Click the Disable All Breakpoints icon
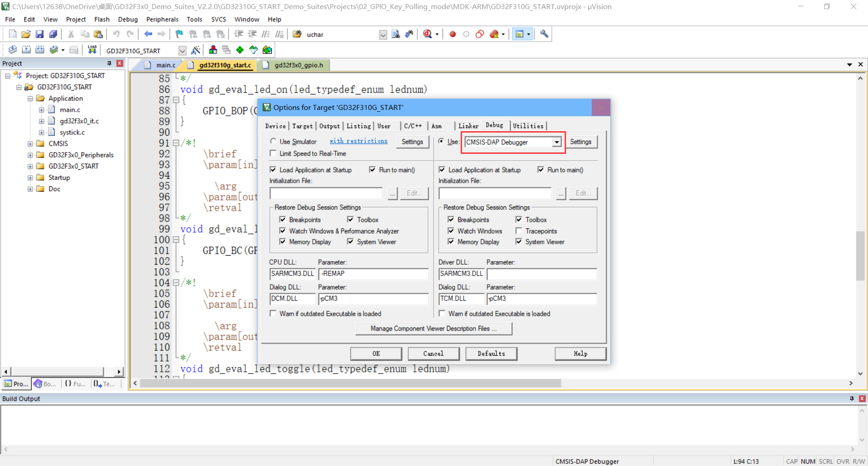The width and height of the screenshot is (868, 466). pos(480,34)
